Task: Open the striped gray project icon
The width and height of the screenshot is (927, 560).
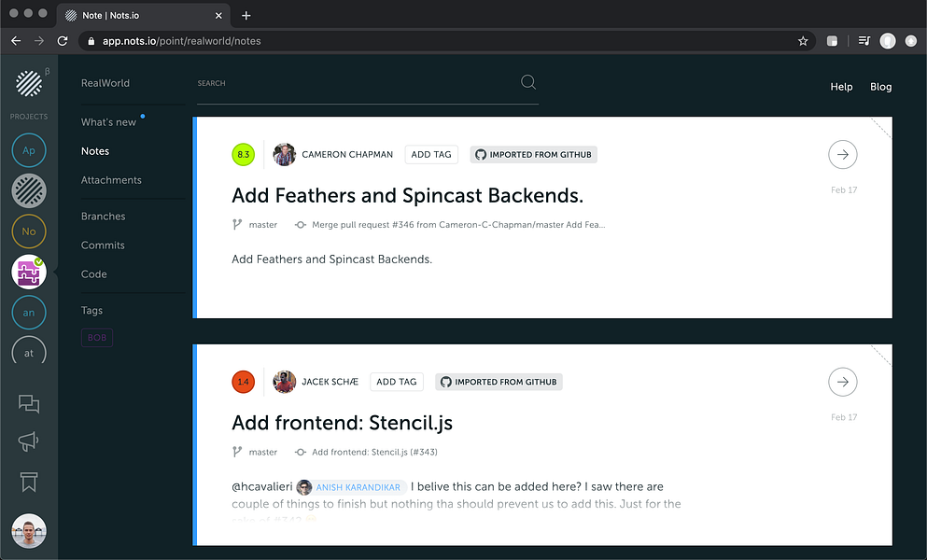Action: pyautogui.click(x=29, y=191)
